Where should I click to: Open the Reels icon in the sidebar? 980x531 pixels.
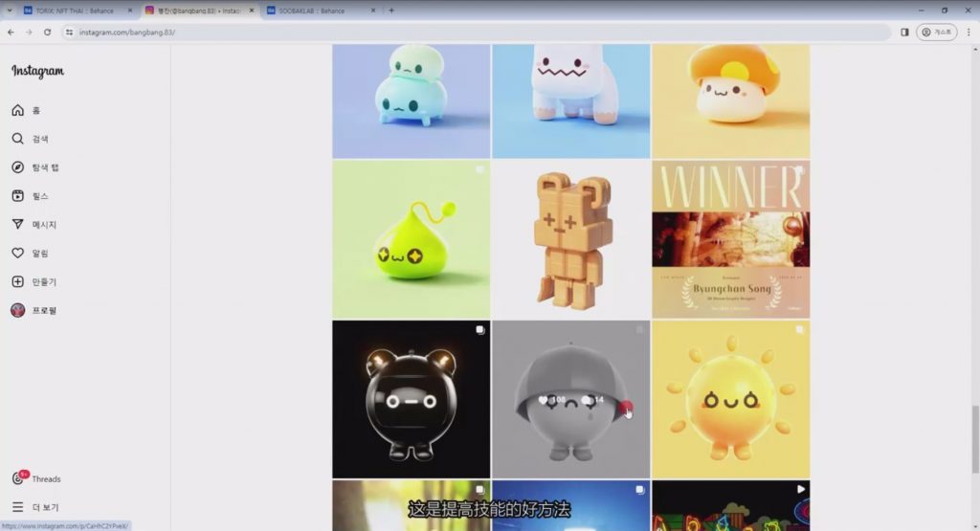click(17, 196)
